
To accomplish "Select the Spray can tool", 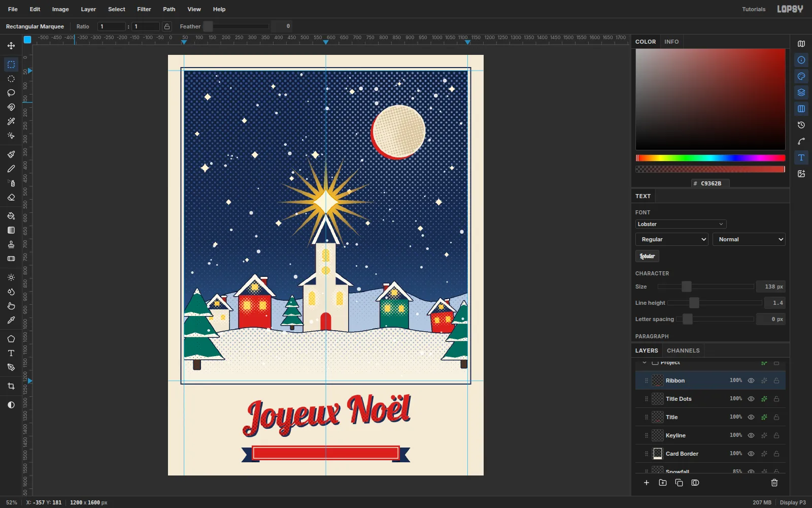I will click(11, 183).
